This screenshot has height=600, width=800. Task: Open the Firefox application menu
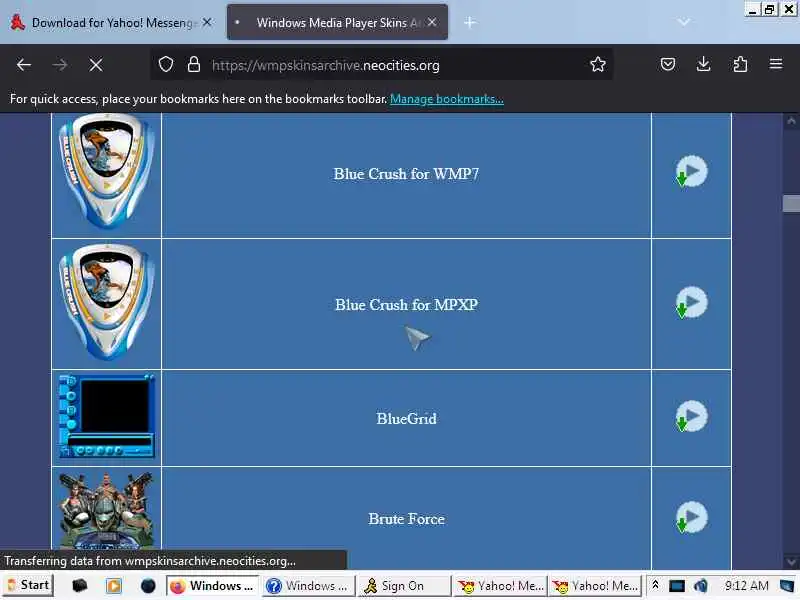coord(776,64)
